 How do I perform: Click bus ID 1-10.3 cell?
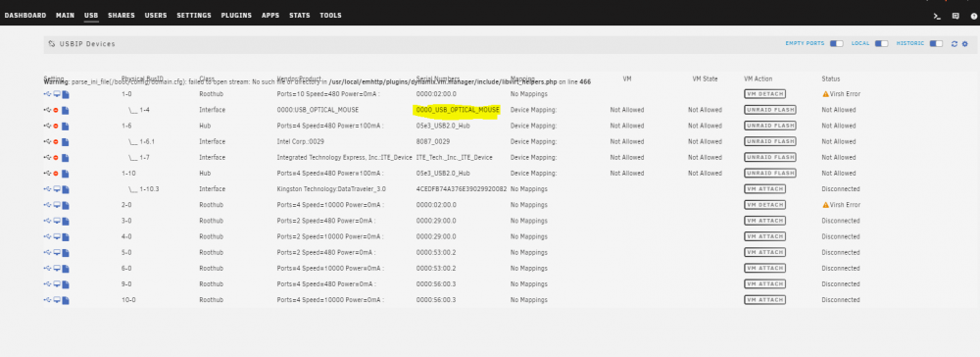point(144,189)
